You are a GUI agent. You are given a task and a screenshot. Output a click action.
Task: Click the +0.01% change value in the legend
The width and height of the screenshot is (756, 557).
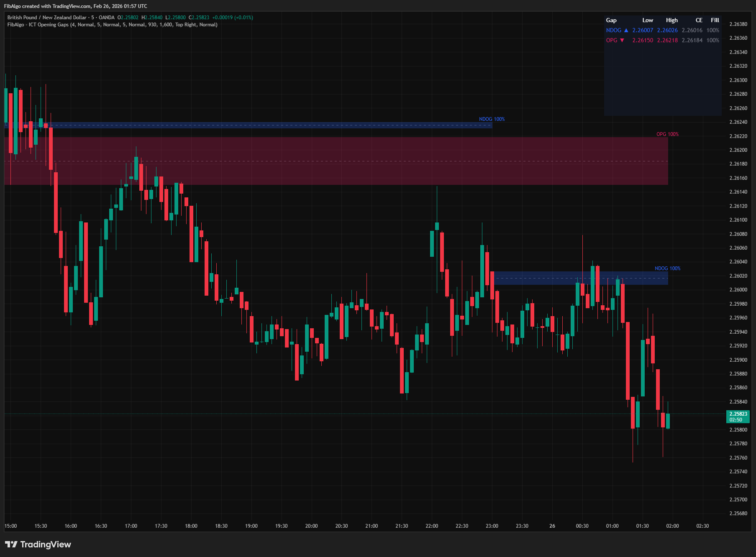pos(243,18)
